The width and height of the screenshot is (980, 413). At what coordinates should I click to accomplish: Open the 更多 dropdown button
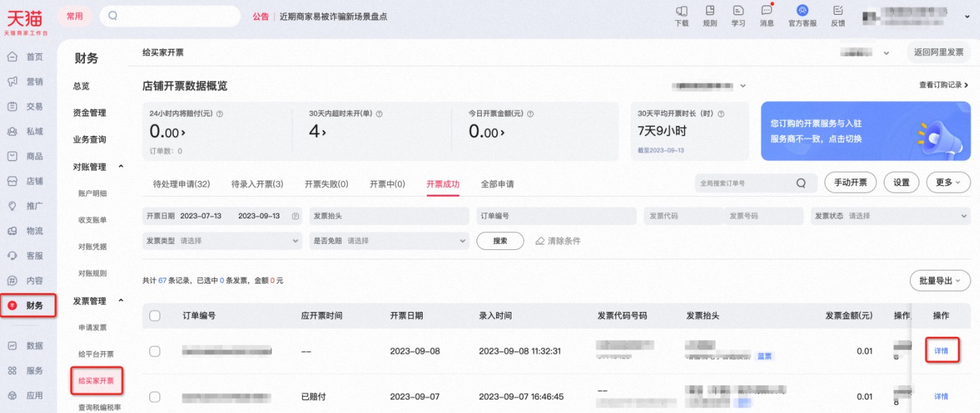coord(948,183)
